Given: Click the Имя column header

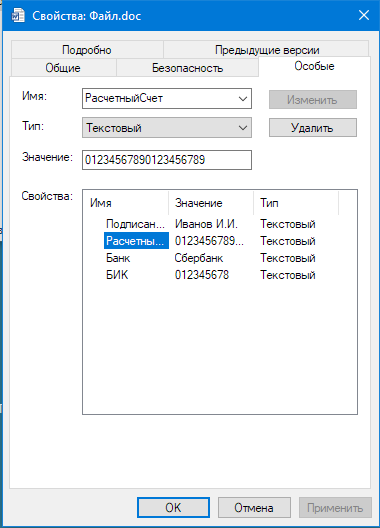Looking at the screenshot, I should [126, 203].
